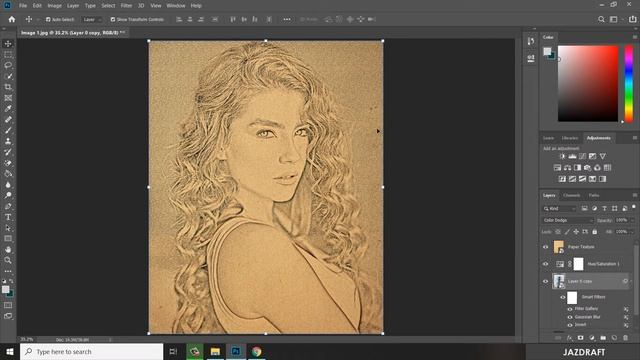Open layer styles fx menu
Screen dimensions: 640x360
coord(569,338)
